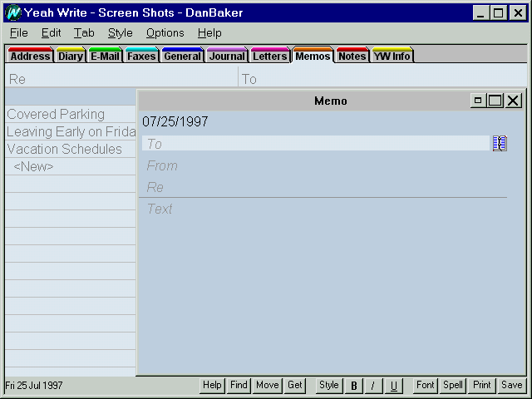Switch to the Diary tab

tap(70, 56)
